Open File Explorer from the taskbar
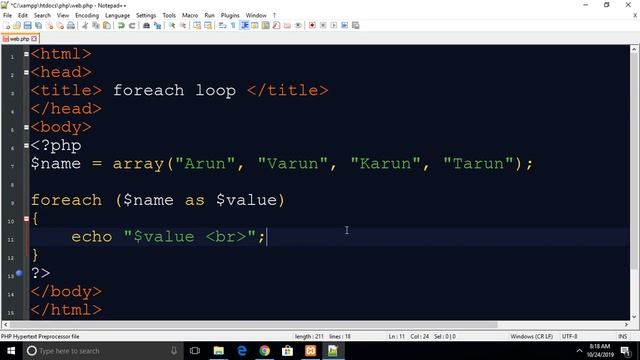Screen dimensions: 640x360 (219, 351)
